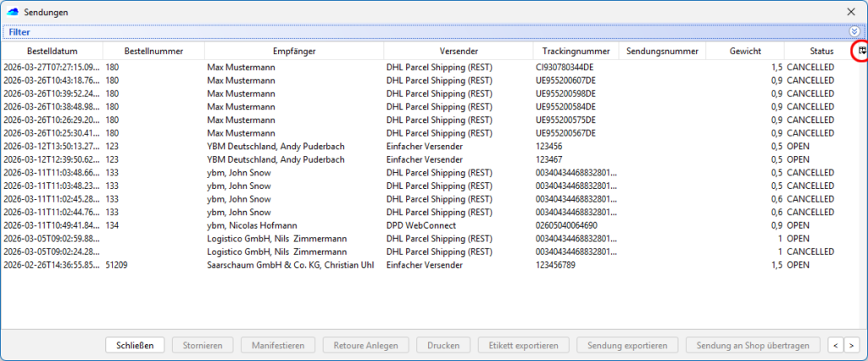The height and width of the screenshot is (361, 868).
Task: Sort by Status column header
Action: click(x=821, y=52)
